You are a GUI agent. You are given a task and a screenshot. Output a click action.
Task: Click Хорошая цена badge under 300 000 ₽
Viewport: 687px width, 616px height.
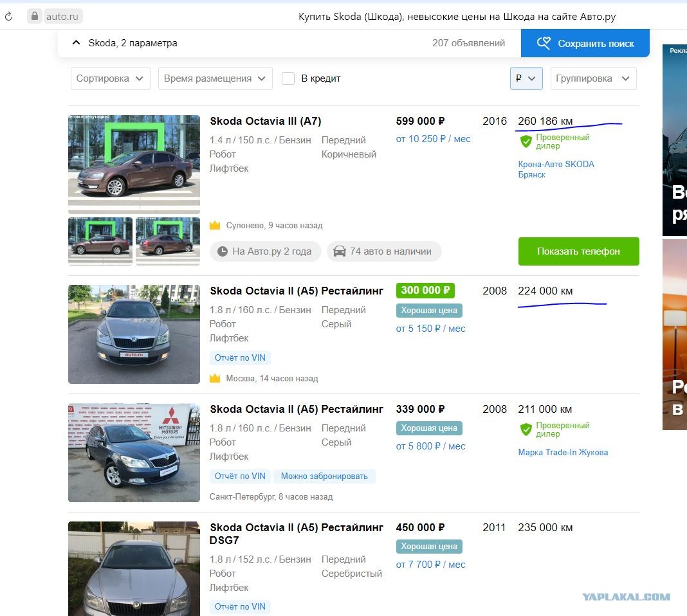[x=429, y=311]
